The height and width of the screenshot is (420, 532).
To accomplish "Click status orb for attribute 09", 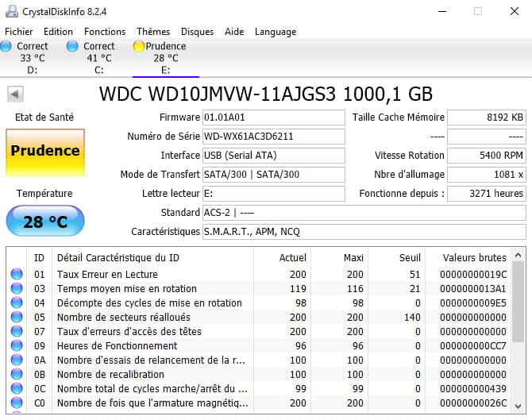I will [x=17, y=345].
